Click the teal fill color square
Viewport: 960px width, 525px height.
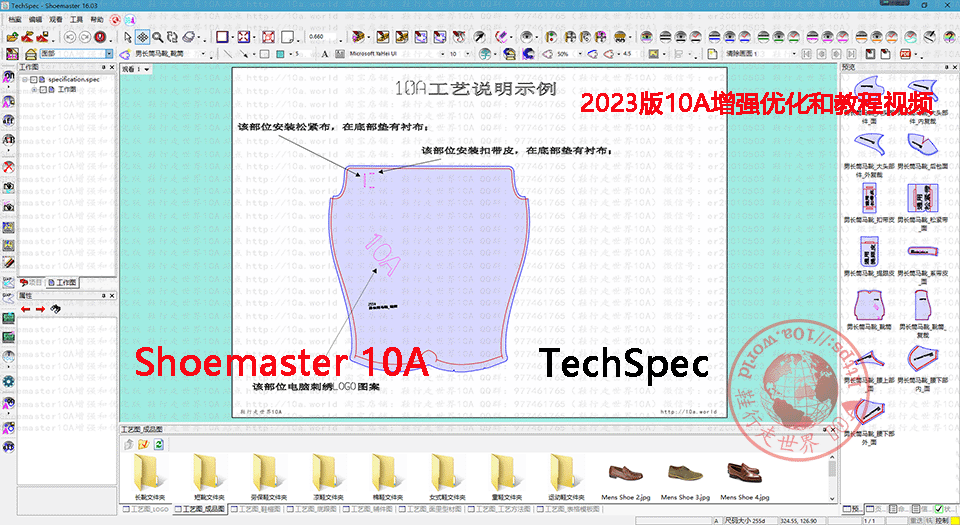[280, 54]
